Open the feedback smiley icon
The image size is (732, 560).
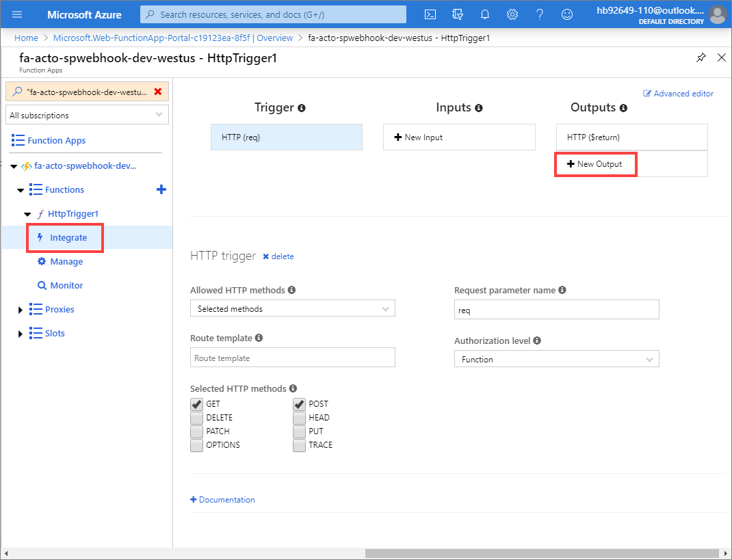tap(566, 14)
